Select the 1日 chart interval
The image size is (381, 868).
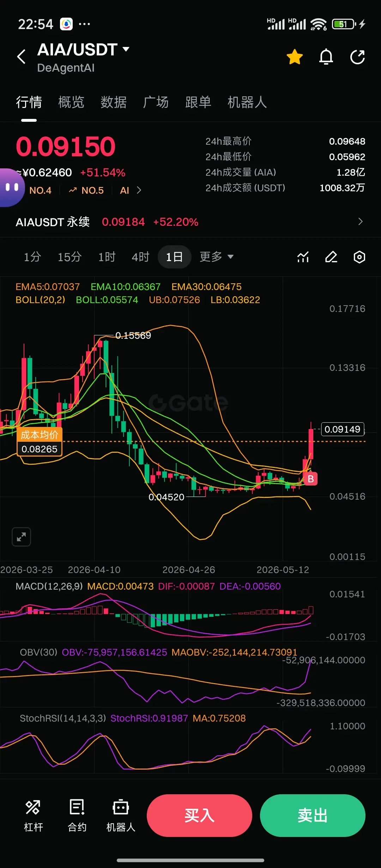click(x=174, y=257)
